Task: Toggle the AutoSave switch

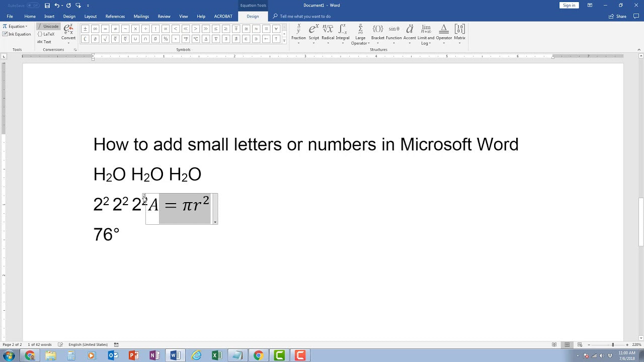Action: click(x=32, y=6)
